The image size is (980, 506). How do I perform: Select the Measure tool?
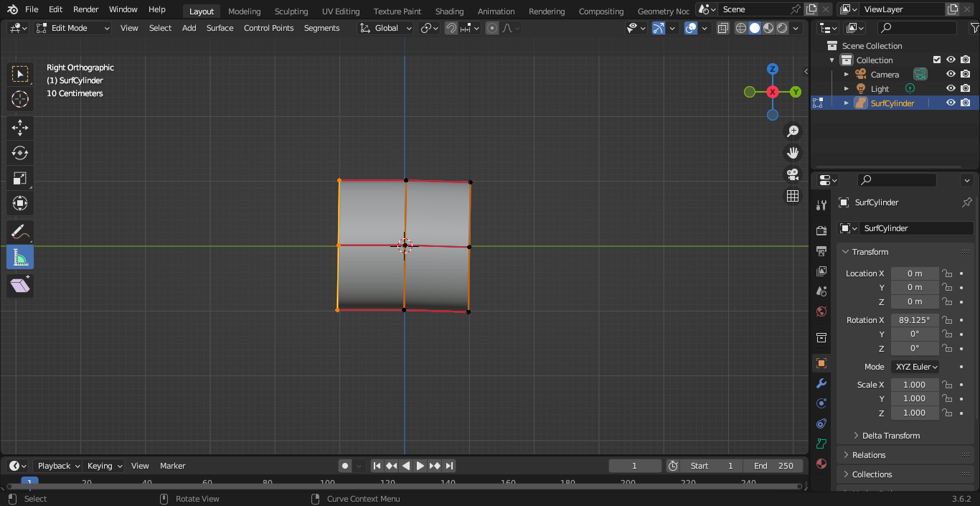[x=20, y=257]
